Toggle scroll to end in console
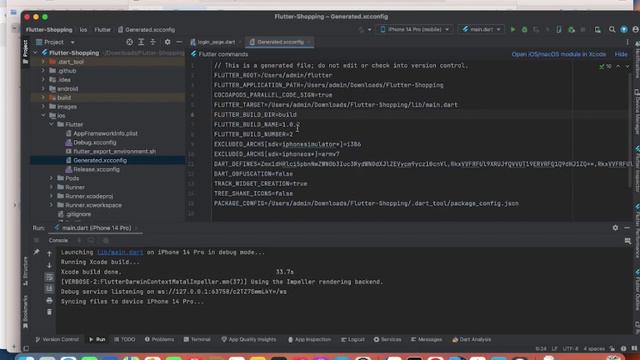The image size is (640, 360). tap(49, 289)
